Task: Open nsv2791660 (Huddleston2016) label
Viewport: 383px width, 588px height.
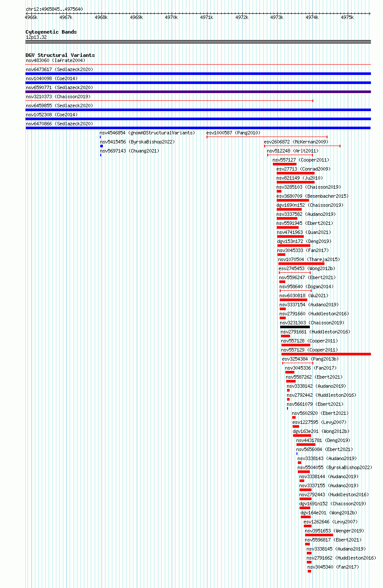Action: click(314, 314)
